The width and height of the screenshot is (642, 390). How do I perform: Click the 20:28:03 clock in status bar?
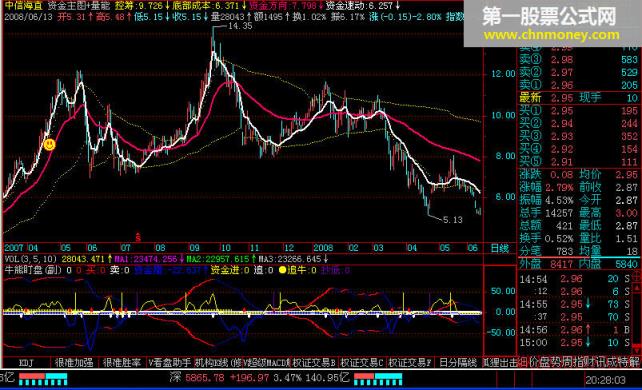coord(605,380)
